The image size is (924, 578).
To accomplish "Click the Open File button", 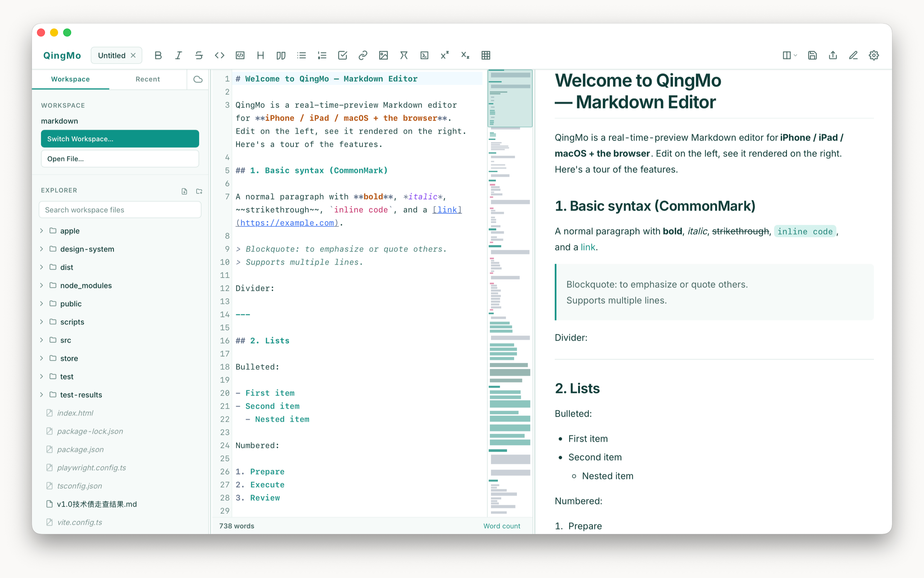I will point(120,159).
